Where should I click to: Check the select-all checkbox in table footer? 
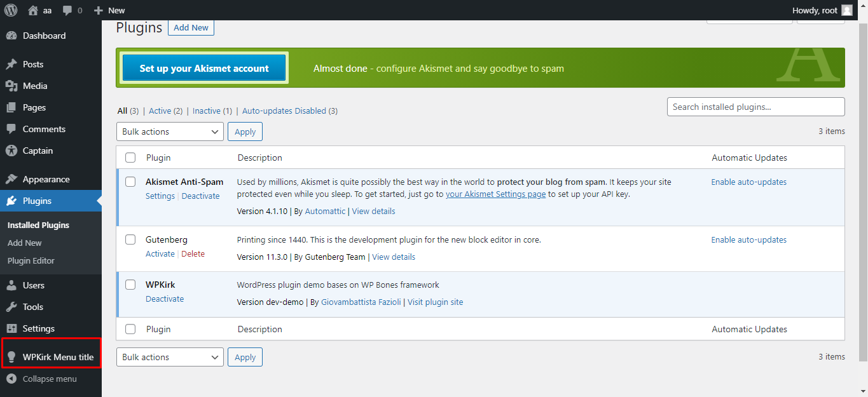tap(130, 329)
